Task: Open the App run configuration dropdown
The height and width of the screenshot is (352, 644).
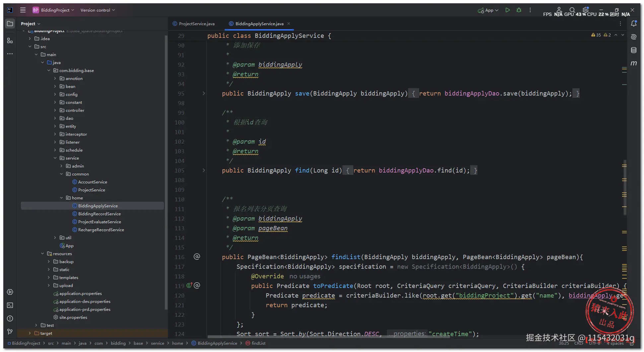Action: click(x=488, y=10)
